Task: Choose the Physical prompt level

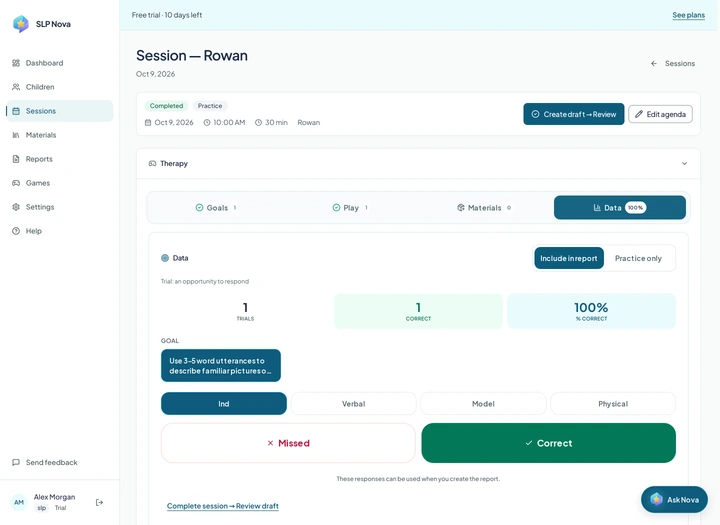Action: click(x=613, y=404)
